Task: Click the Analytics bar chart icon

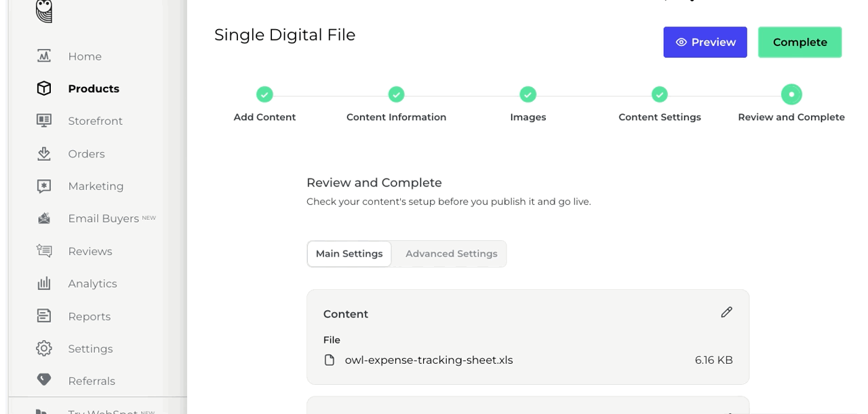Action: point(44,284)
